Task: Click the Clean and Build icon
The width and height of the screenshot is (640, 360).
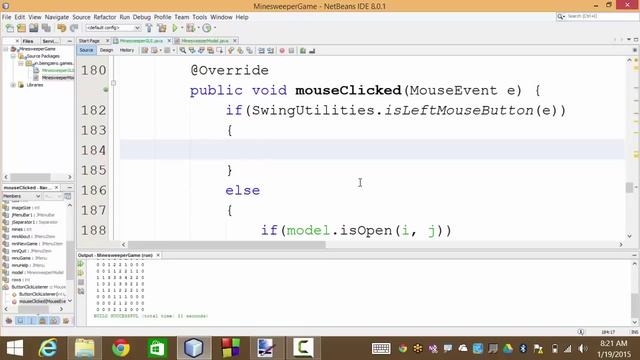Action: (x=162, y=28)
